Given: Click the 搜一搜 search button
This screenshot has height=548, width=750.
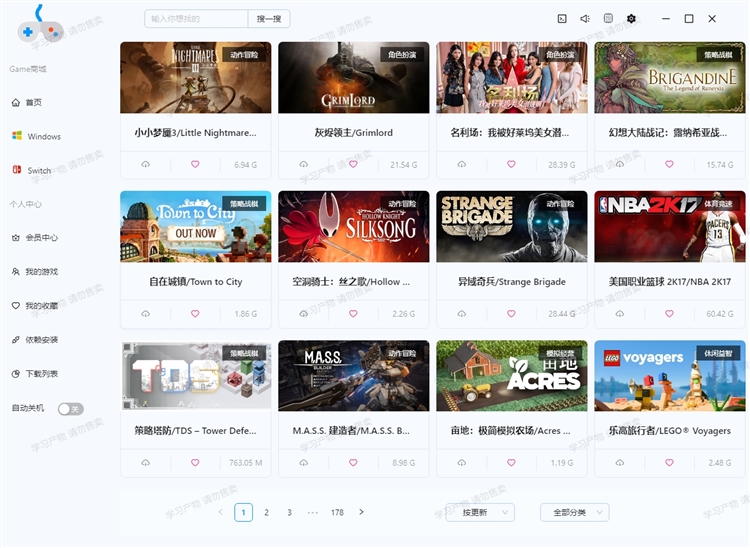Looking at the screenshot, I should coord(269,19).
